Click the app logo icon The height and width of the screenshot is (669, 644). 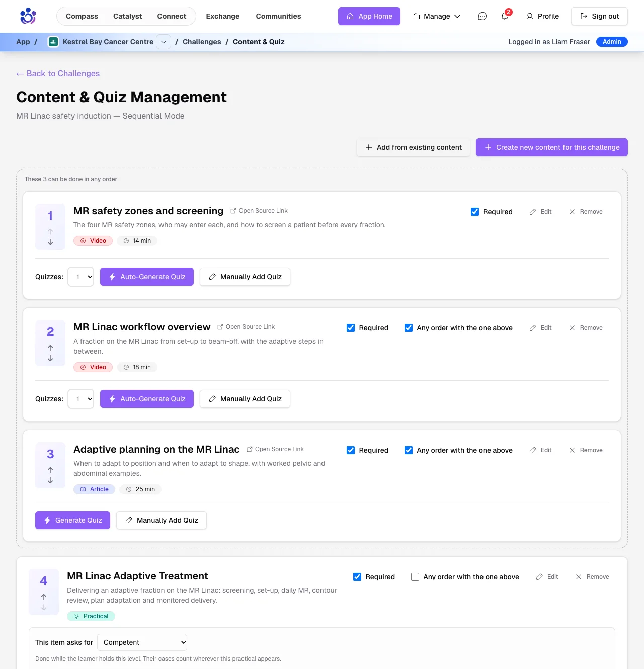click(28, 16)
